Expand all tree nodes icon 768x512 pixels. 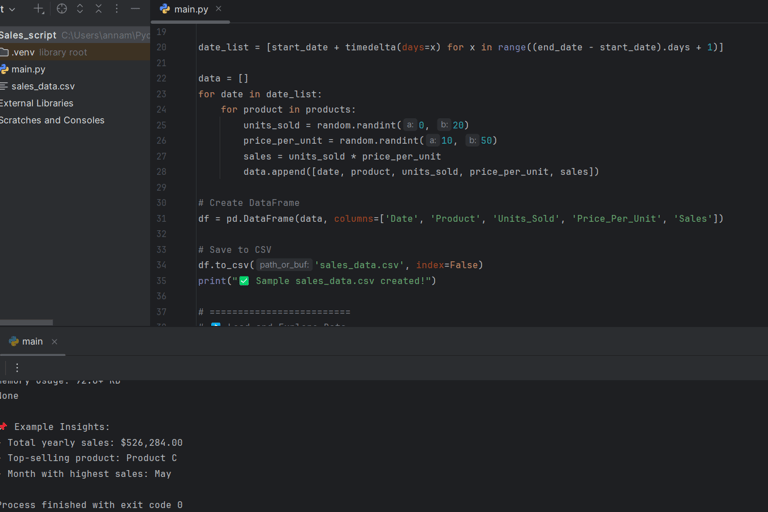click(x=80, y=9)
